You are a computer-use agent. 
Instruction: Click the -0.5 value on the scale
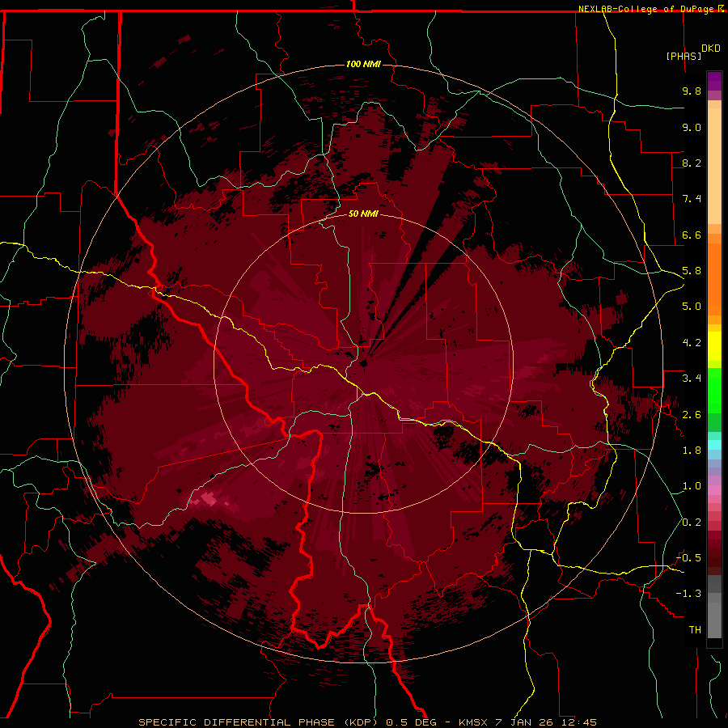click(688, 558)
